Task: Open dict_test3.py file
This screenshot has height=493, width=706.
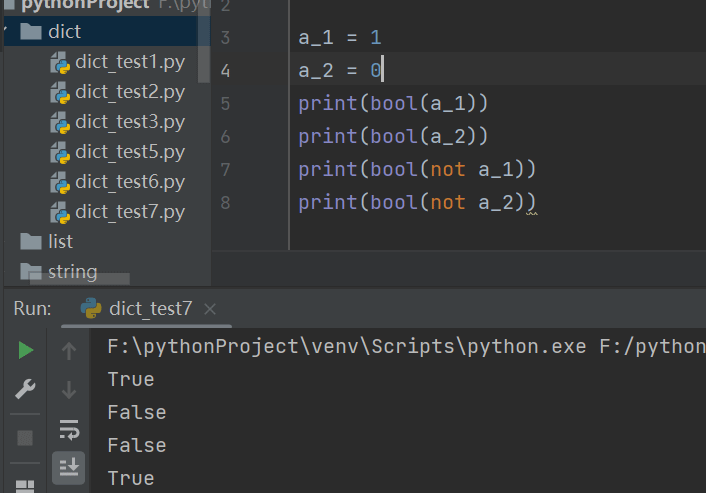Action: point(130,122)
